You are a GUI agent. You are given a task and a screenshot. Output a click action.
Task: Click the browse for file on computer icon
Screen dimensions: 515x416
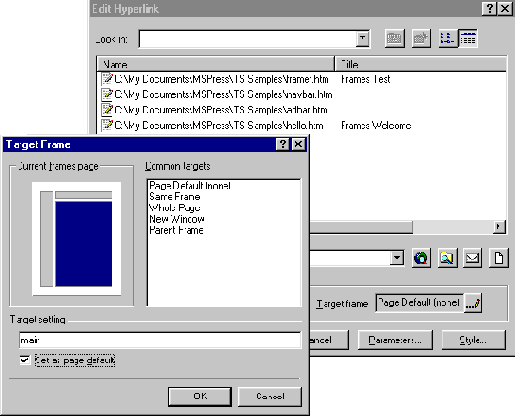tap(447, 258)
